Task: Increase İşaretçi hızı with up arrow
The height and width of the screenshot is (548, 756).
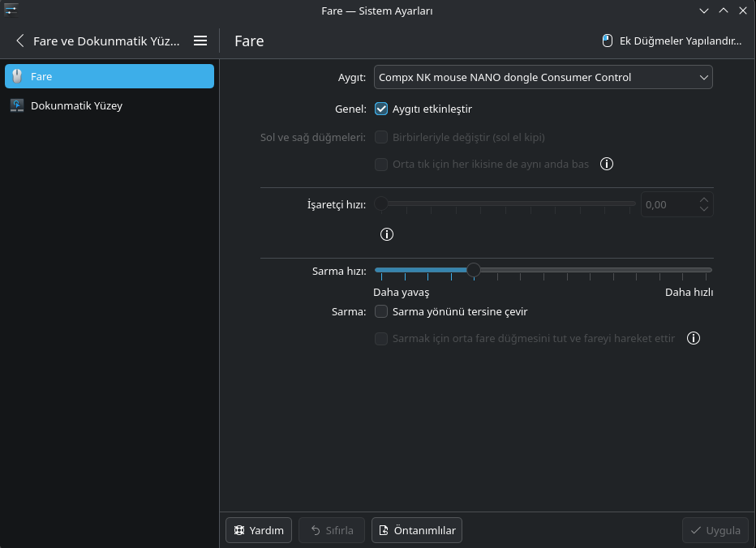Action: tap(704, 199)
